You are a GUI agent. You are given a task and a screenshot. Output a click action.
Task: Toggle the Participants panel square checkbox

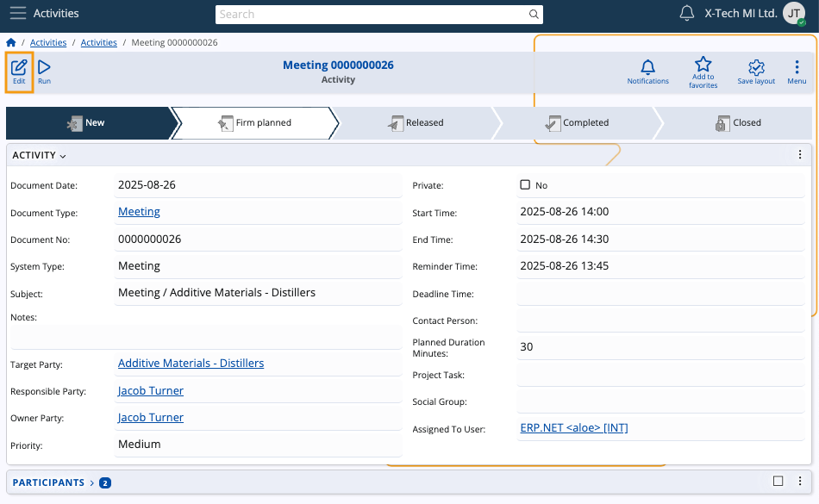[778, 481]
